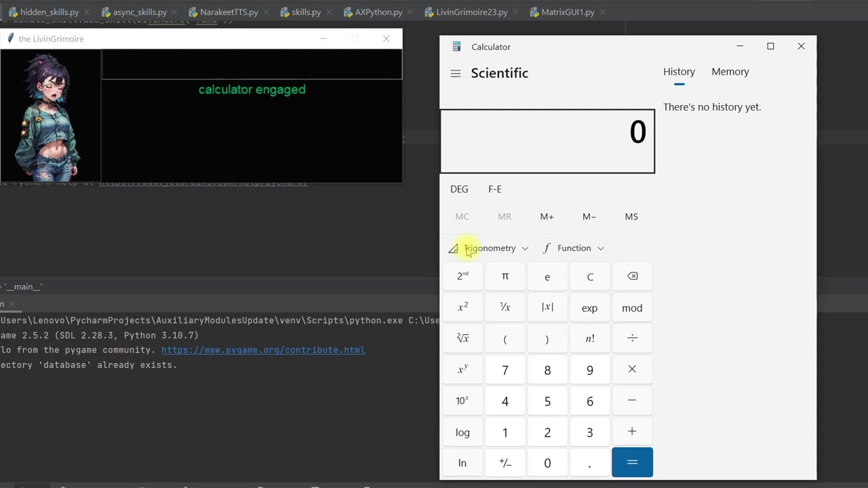Screen dimensions: 868x488
Task: Close the NarakeetTTS.py tab
Action: tap(266, 12)
